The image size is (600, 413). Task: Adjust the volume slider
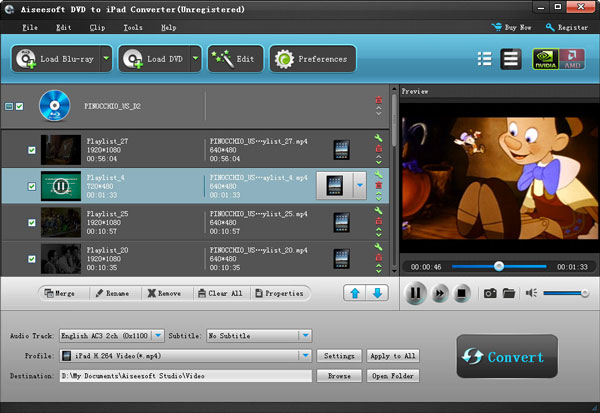click(566, 293)
